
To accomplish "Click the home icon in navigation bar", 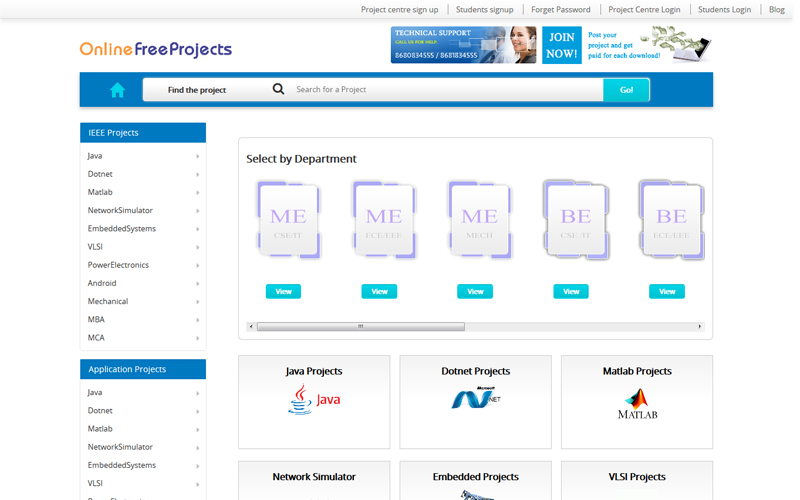I will pyautogui.click(x=117, y=90).
